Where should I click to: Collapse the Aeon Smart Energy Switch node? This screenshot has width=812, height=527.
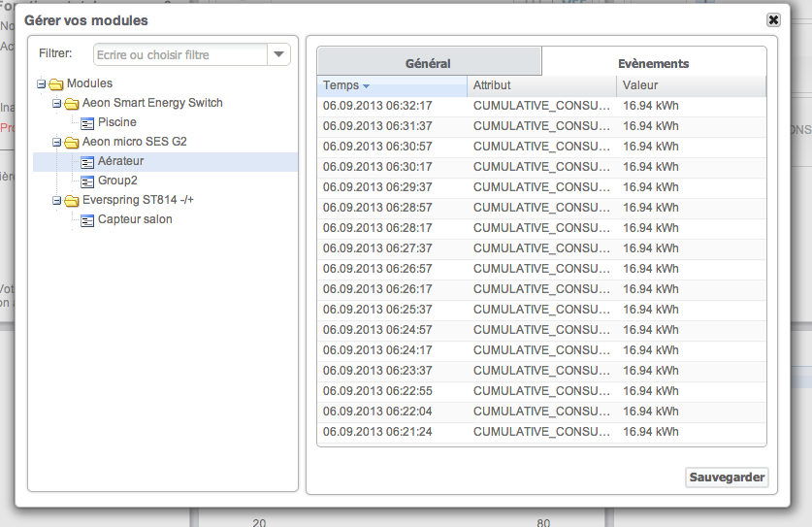click(x=57, y=103)
